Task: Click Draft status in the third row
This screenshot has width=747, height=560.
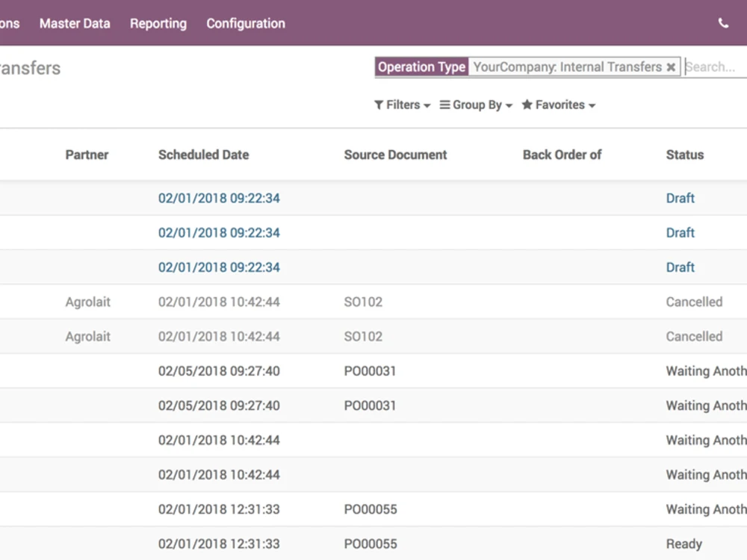Action: coord(680,267)
